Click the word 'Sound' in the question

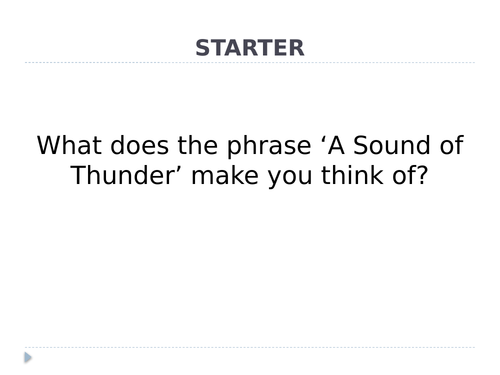(392, 145)
